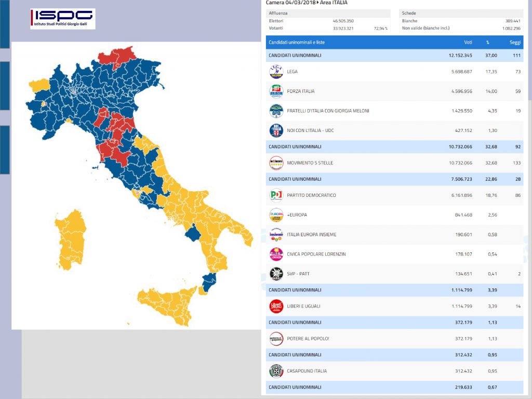Click the Partito Democratico logo icon
Image resolution: width=532 pixels, height=399 pixels.
click(x=276, y=195)
